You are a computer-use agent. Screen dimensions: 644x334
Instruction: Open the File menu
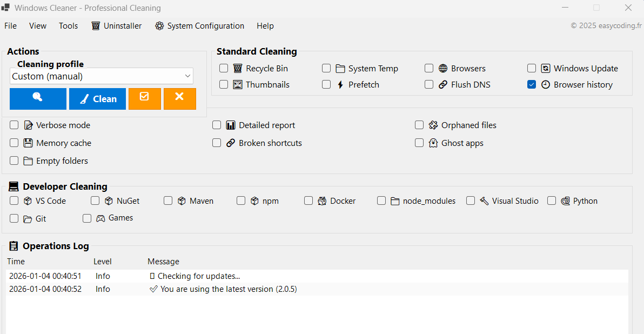pos(11,26)
